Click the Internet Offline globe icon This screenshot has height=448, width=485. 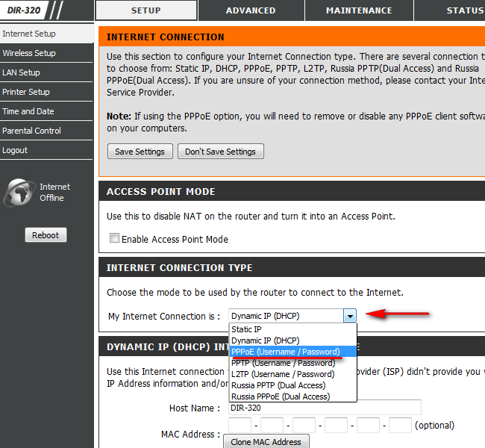pos(19,192)
